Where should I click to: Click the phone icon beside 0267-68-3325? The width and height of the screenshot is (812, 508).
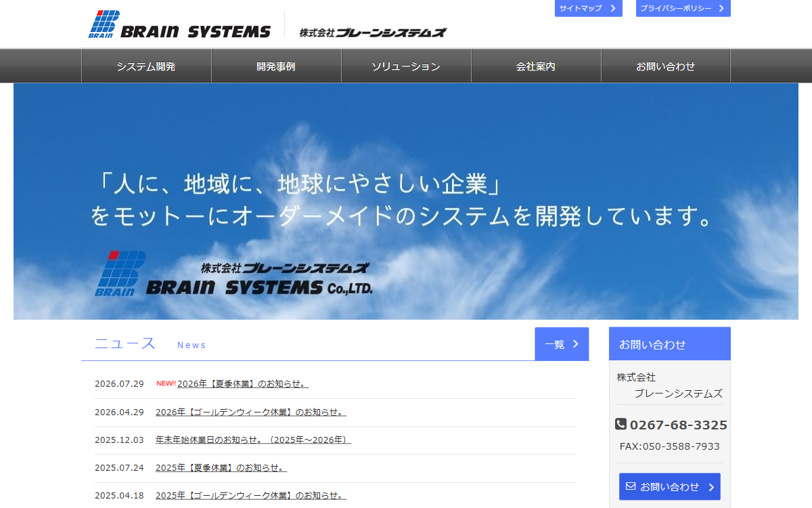point(621,424)
